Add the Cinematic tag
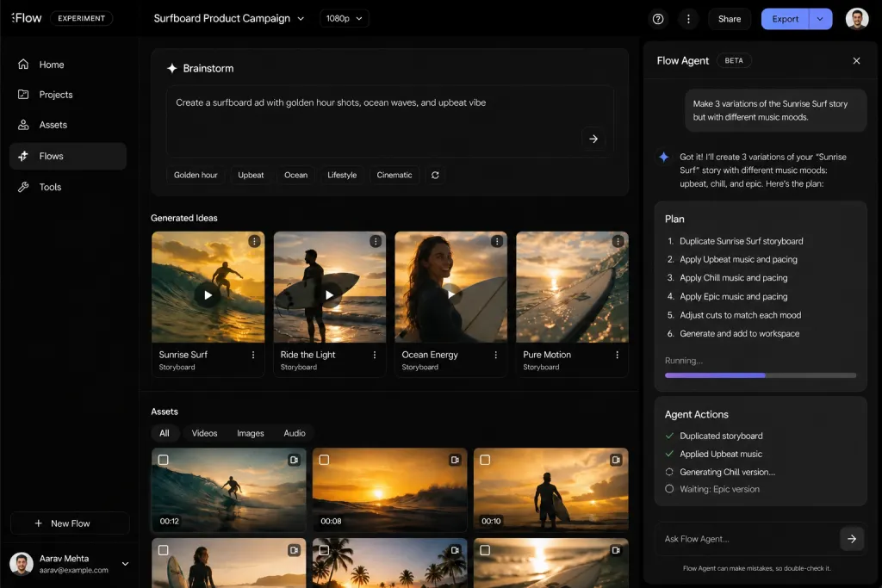The height and width of the screenshot is (588, 882). click(x=394, y=176)
